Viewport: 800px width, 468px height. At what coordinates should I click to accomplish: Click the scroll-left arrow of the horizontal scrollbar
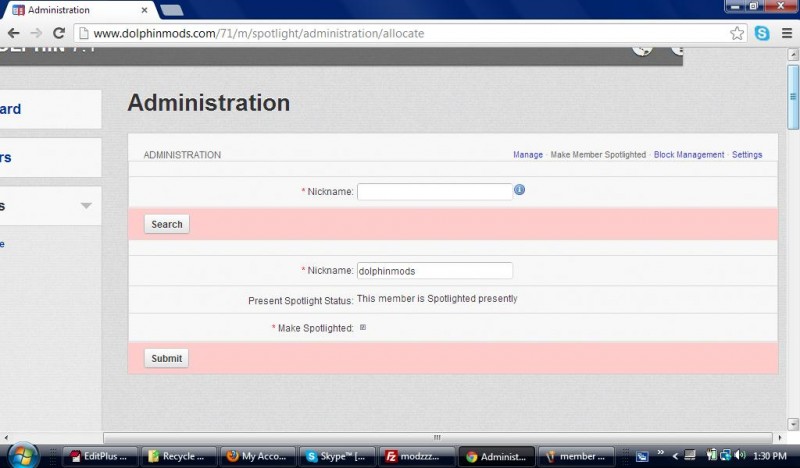pyautogui.click(x=6, y=437)
